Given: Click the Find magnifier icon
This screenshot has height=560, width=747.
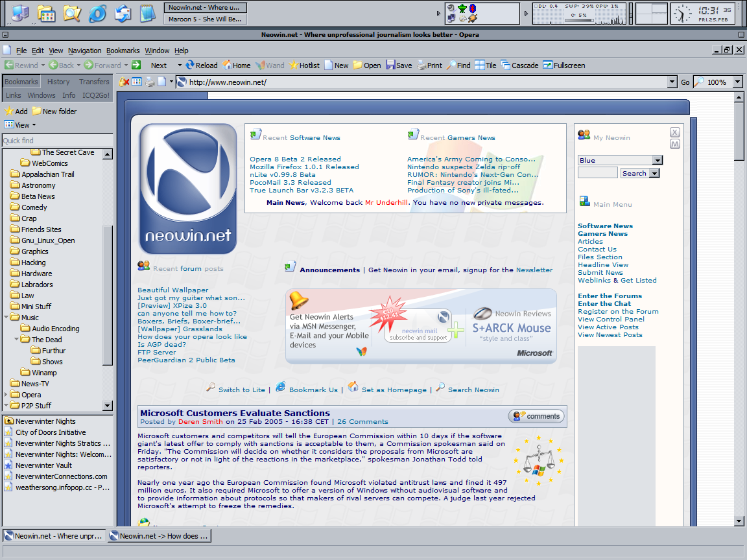Looking at the screenshot, I should pos(451,65).
